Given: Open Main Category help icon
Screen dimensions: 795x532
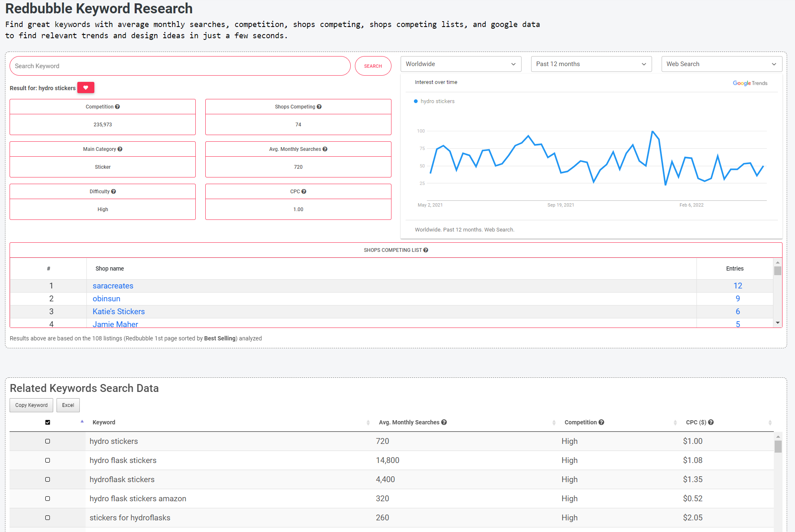Looking at the screenshot, I should pos(120,149).
